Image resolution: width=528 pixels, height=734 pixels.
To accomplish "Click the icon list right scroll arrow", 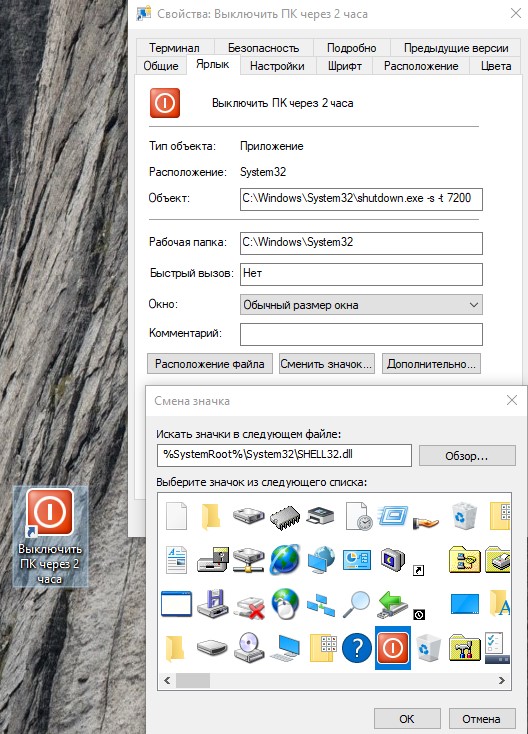I will tap(502, 680).
